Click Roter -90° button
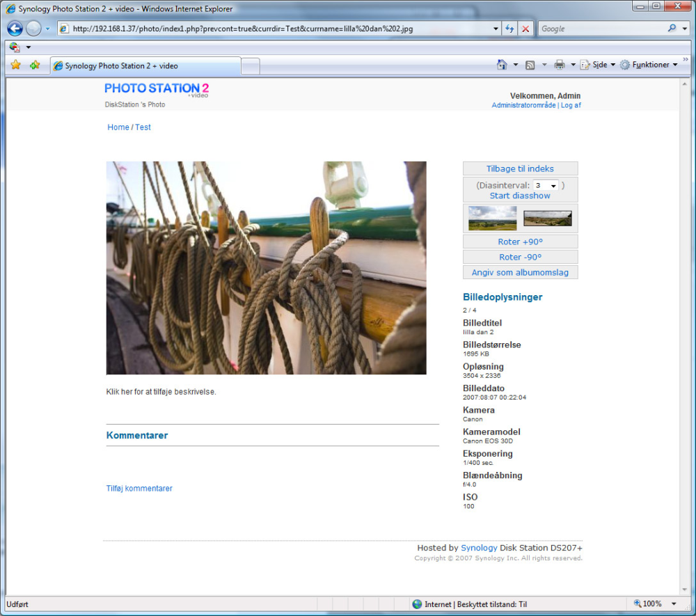Viewport: 696px width, 616px height. 520,257
